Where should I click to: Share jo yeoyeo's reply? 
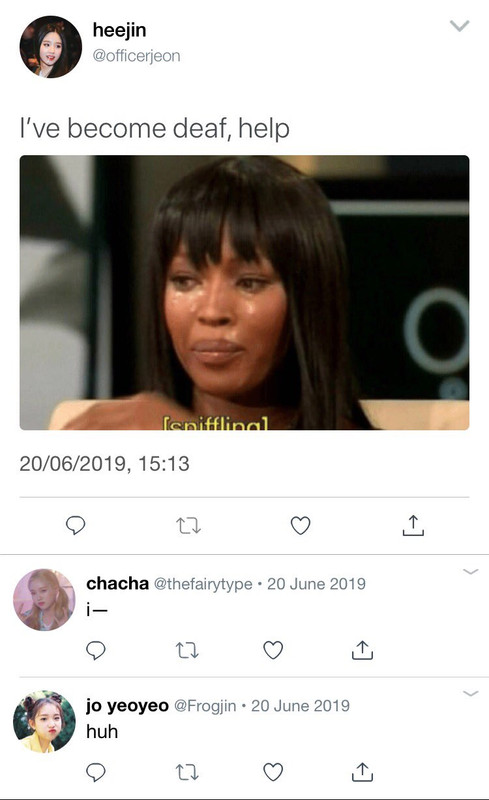pyautogui.click(x=362, y=772)
